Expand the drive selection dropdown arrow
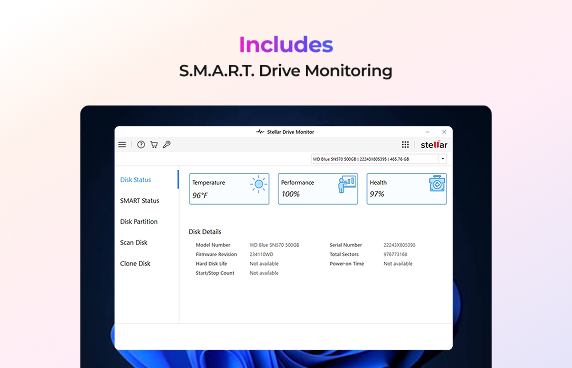Screen dimensions: 572x368 point(442,159)
